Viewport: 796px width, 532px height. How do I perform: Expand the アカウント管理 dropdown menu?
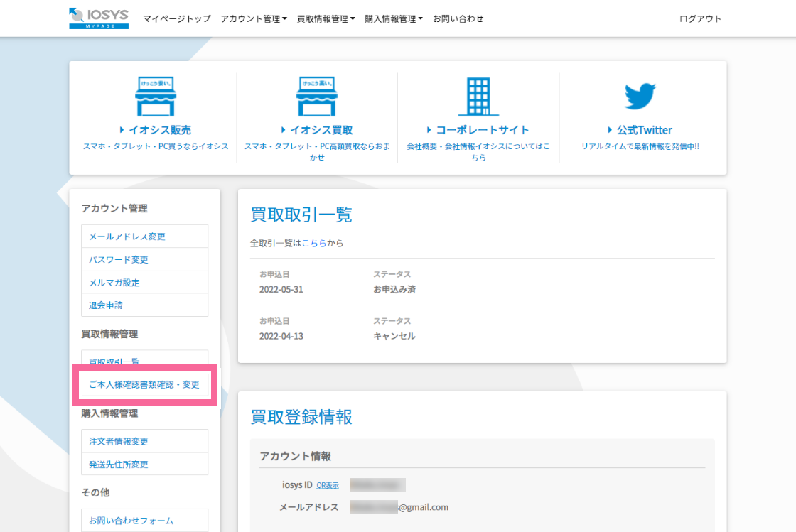pyautogui.click(x=254, y=19)
